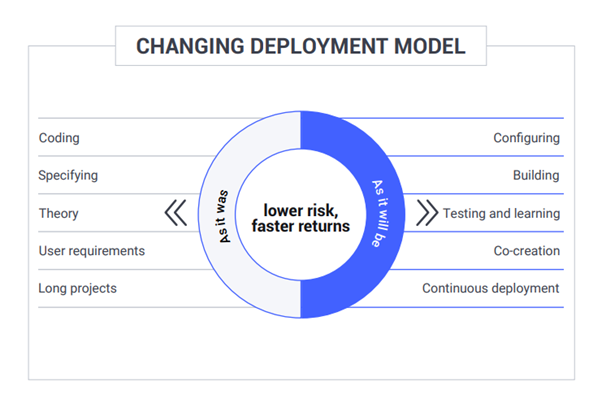Viewport: 602px width, 399px height.
Task: Click the 'lower risk, faster returns' center text
Action: click(301, 218)
